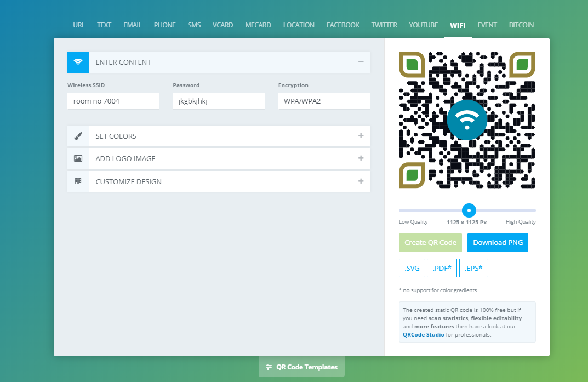Click the WiFi icon beside Enter Content
The width and height of the screenshot is (588, 382).
(78, 62)
